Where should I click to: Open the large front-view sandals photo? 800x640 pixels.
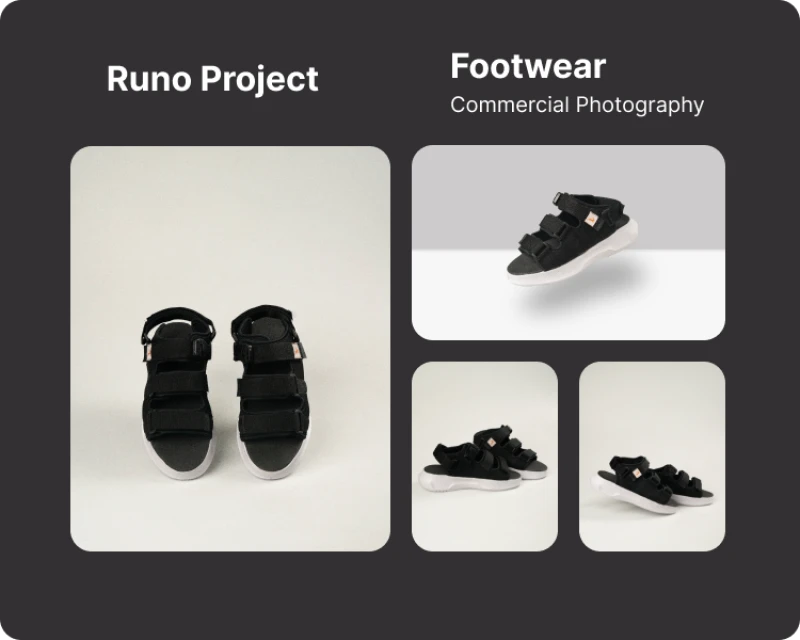pyautogui.click(x=230, y=349)
